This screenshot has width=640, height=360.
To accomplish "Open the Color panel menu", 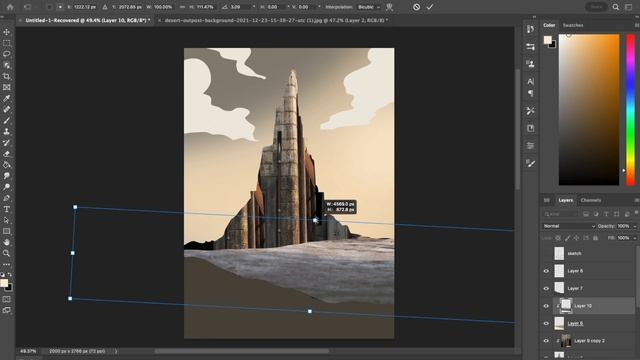I will tap(636, 25).
